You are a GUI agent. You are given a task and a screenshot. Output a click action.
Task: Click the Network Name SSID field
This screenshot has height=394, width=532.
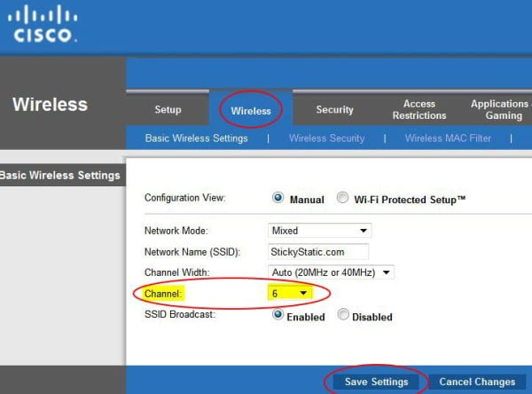[x=318, y=252]
